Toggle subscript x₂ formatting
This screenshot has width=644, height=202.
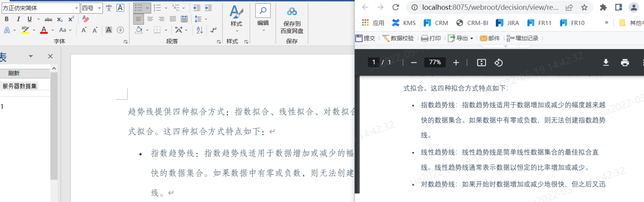[x=60, y=19]
